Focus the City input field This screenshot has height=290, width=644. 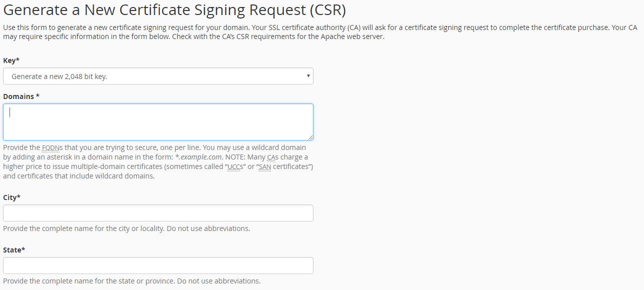[158, 212]
